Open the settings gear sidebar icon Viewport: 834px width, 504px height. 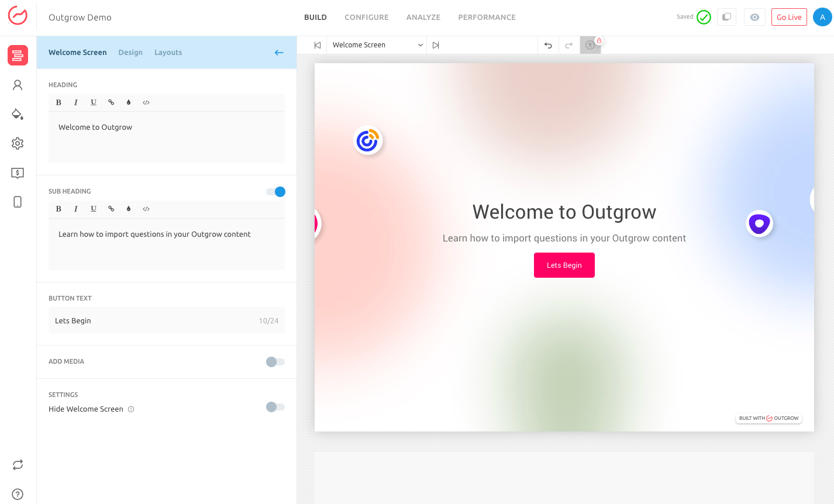[18, 143]
